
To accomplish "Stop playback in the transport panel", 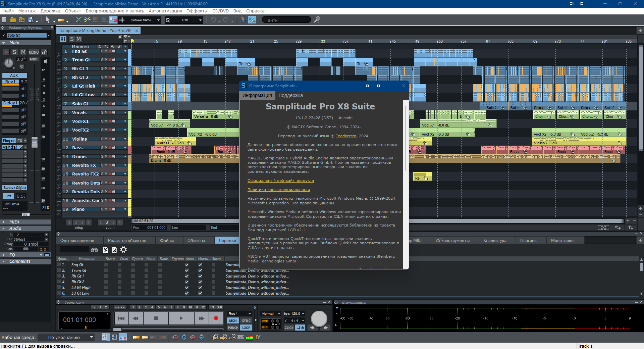I will [x=156, y=318].
